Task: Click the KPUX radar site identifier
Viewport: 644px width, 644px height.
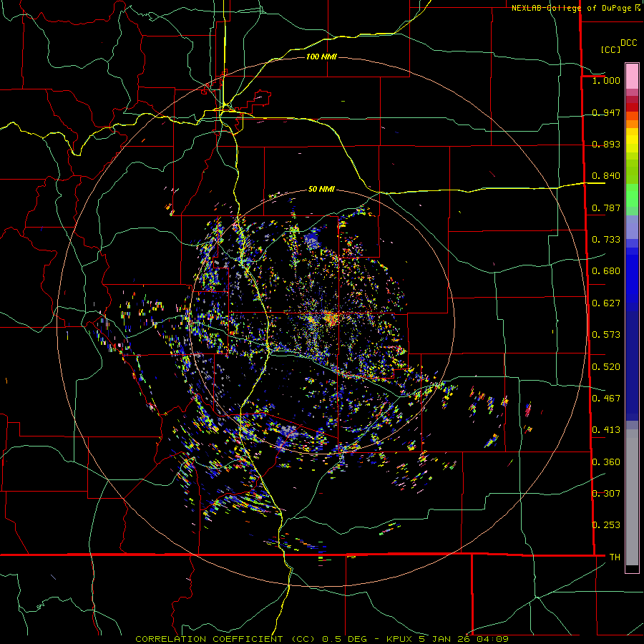Action: pyautogui.click(x=399, y=639)
